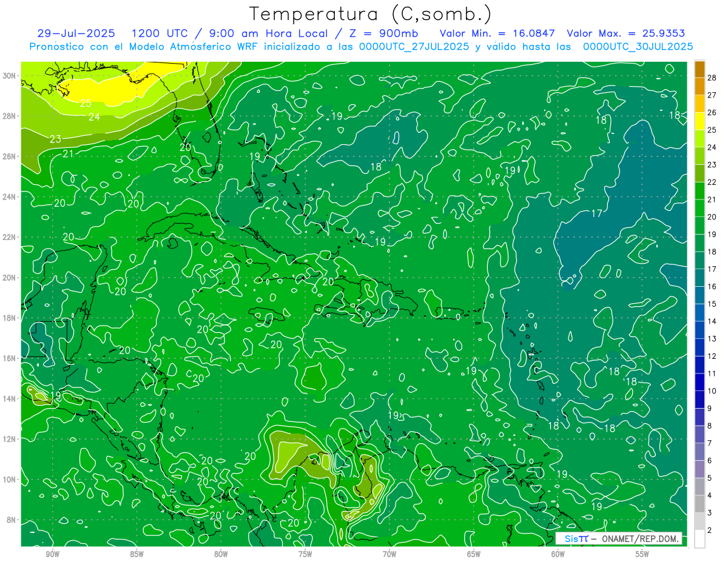Viewport: 728px width, 562px height.
Task: Click the "16N" latitude label
Action: [9, 358]
